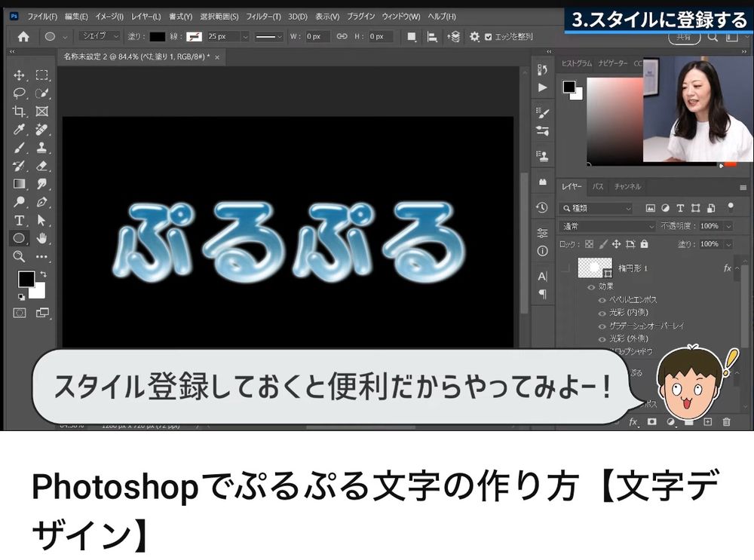The height and width of the screenshot is (560, 754).
Task: Click the W width input field
Action: point(318,36)
